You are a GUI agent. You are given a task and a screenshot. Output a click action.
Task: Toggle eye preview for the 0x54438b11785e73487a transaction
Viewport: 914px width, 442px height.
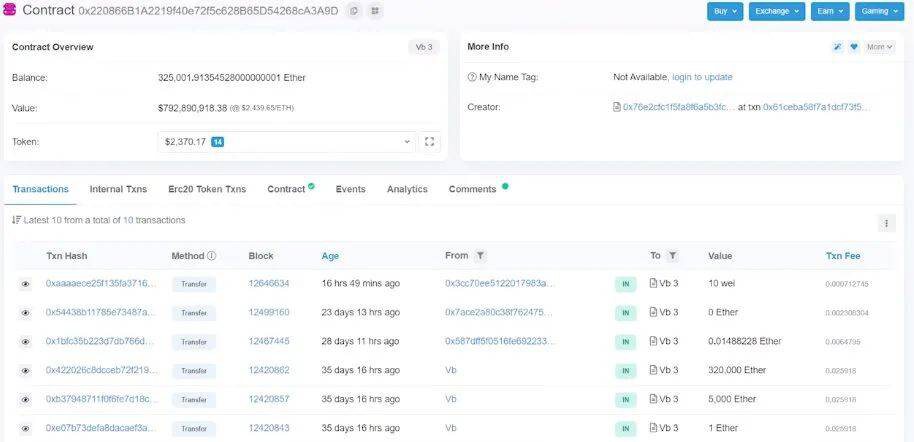coord(25,313)
